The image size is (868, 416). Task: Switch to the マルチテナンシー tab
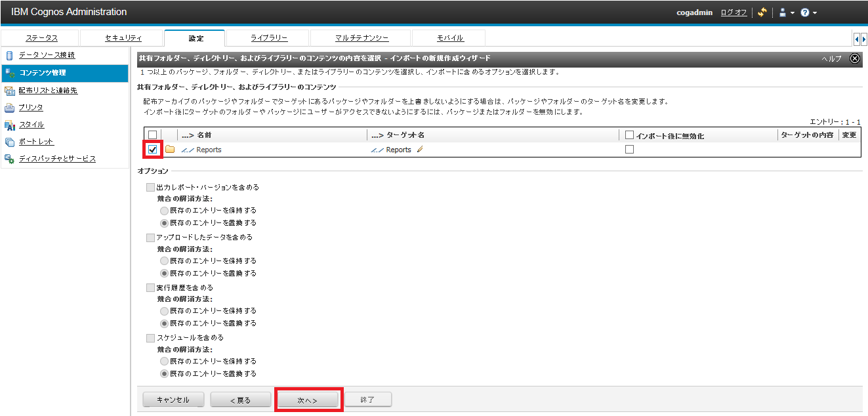pyautogui.click(x=362, y=38)
